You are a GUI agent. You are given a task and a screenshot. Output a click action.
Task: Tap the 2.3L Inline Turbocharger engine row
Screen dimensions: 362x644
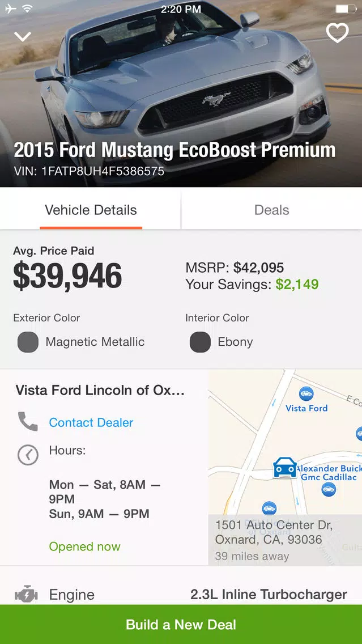(x=181, y=594)
